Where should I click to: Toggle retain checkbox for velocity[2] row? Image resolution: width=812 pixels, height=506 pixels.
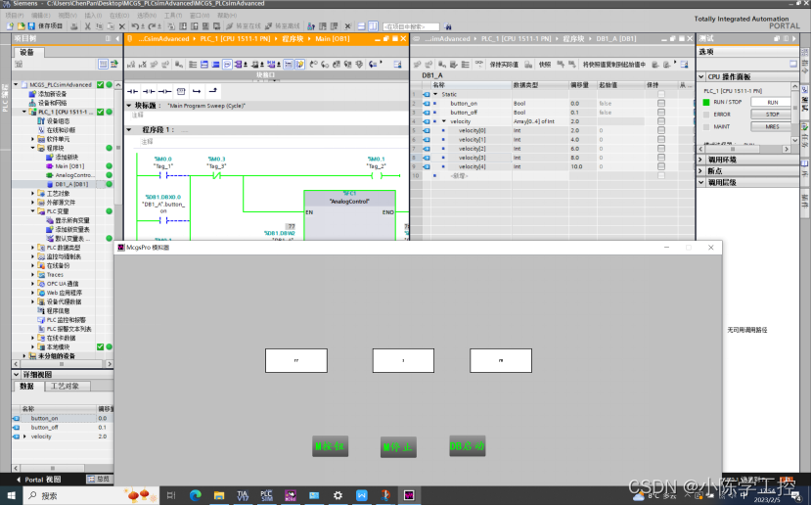660,149
